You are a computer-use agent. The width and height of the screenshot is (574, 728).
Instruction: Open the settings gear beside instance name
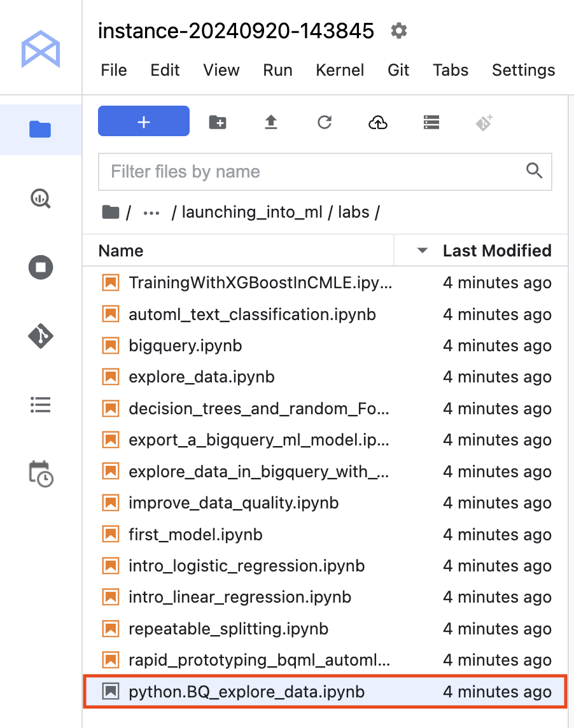pyautogui.click(x=398, y=30)
